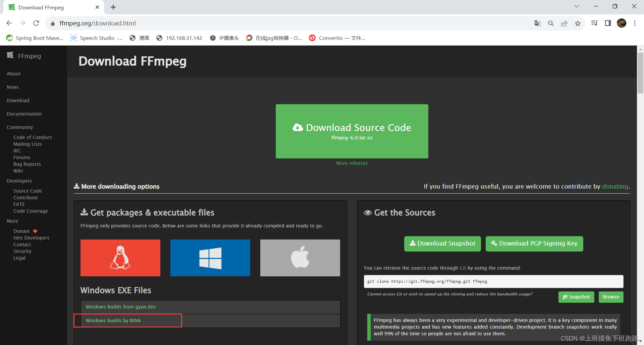Open the media control icon in toolbar
Viewport: 644px width, 345px height.
[x=594, y=23]
